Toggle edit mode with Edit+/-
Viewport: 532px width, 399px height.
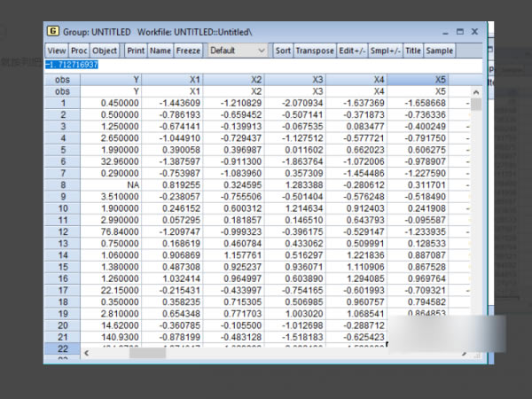(x=352, y=51)
